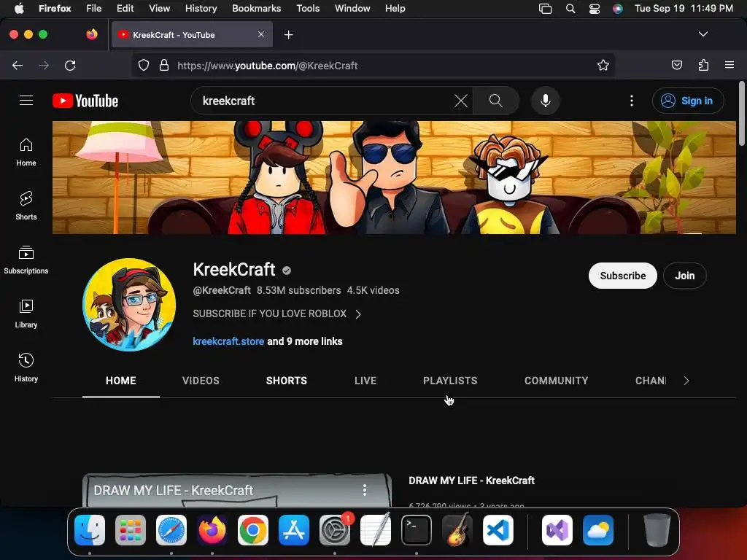Open Firefox application menu
Viewport: 747px width, 560px height.
pyautogui.click(x=729, y=65)
